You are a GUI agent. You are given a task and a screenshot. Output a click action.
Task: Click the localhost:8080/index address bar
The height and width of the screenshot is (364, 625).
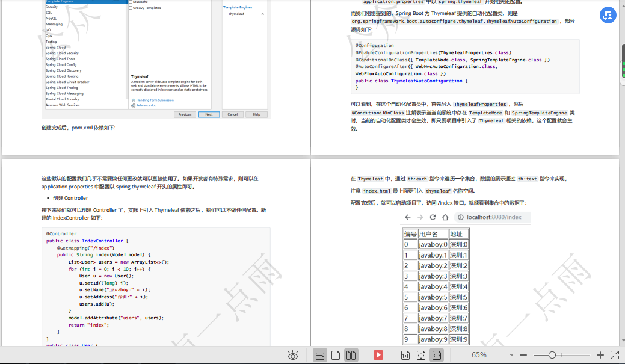pyautogui.click(x=492, y=217)
